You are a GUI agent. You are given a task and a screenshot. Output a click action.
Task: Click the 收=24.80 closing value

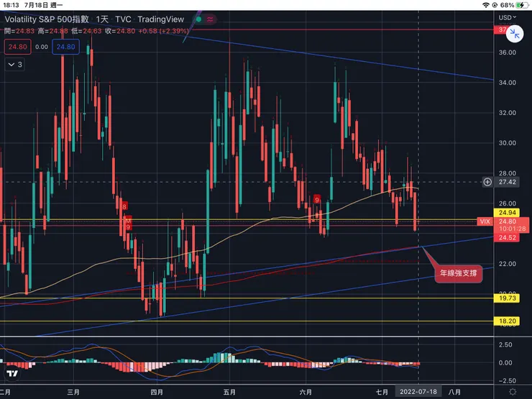120,31
